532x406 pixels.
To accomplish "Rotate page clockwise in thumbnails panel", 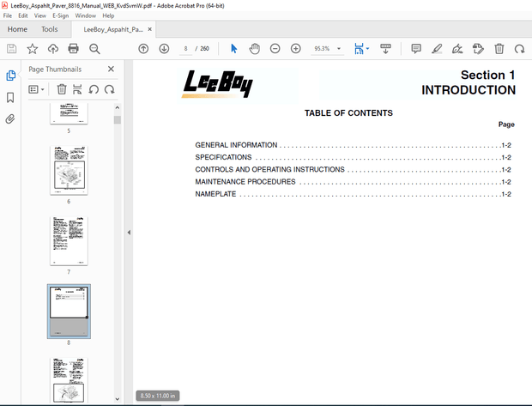I will (x=109, y=88).
